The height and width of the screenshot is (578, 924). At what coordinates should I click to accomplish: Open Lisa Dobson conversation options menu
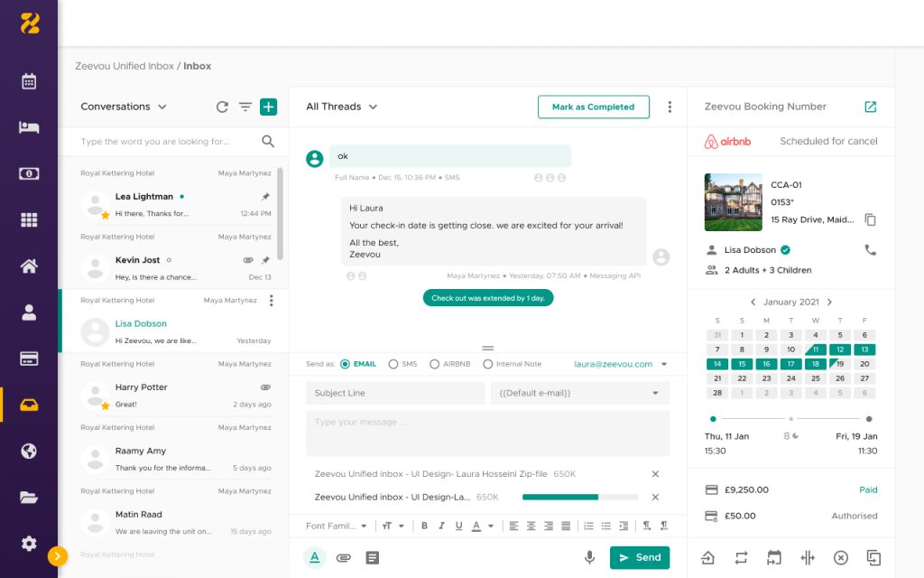coord(271,301)
